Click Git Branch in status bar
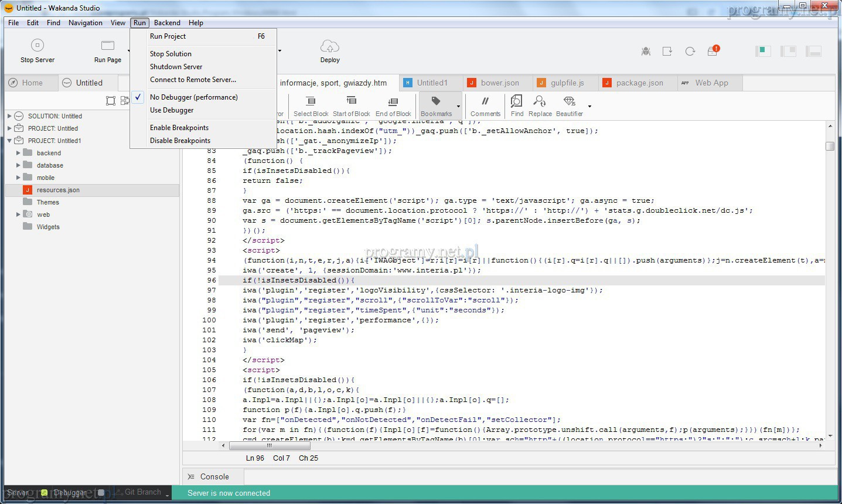The image size is (842, 504). coord(142,492)
